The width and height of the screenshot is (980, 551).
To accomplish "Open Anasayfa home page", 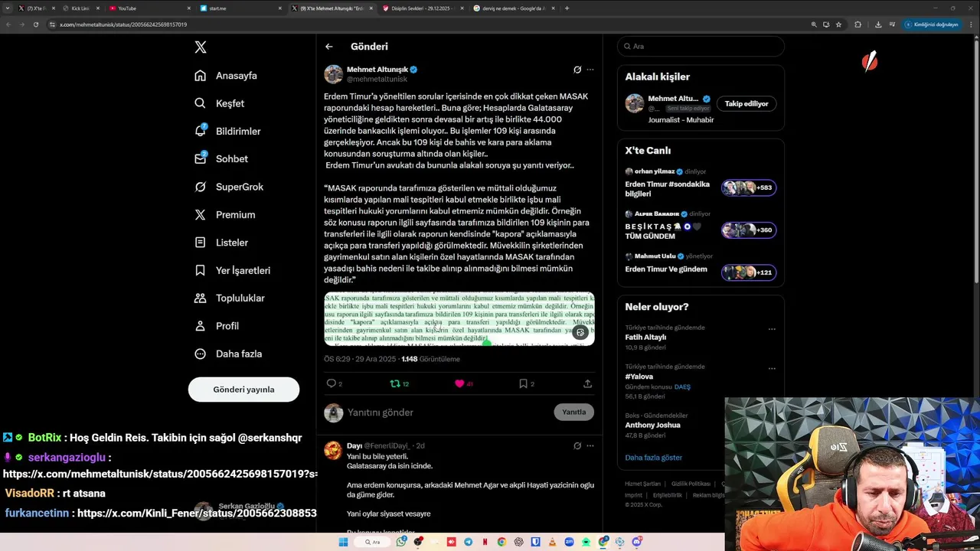I will (227, 76).
